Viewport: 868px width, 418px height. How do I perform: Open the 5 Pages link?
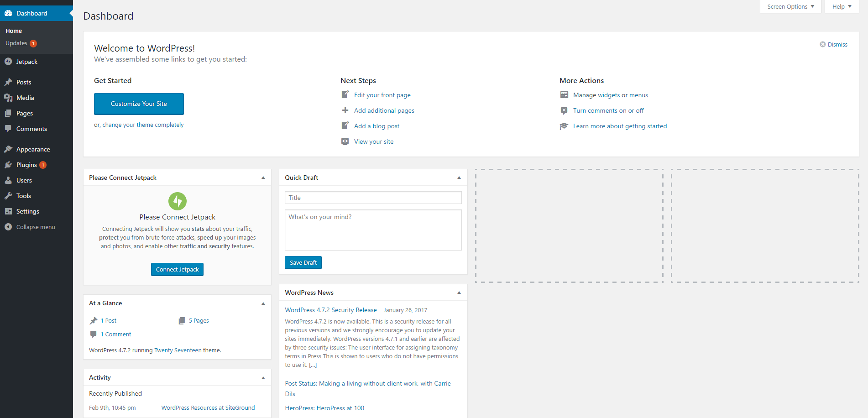[x=199, y=321]
